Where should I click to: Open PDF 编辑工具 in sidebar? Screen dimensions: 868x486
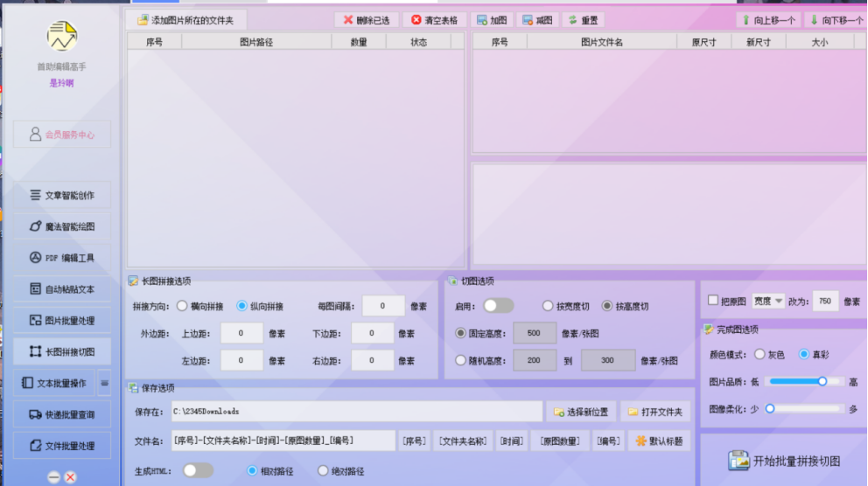click(62, 258)
